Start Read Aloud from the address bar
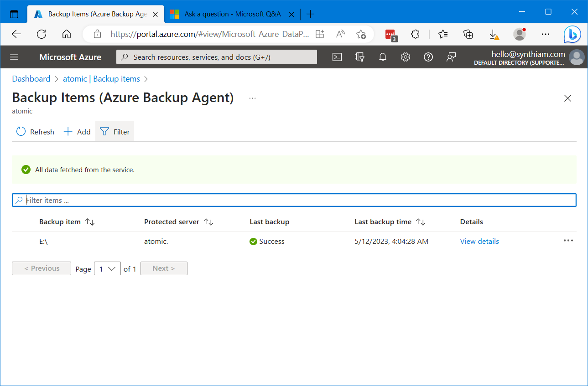 [x=340, y=34]
